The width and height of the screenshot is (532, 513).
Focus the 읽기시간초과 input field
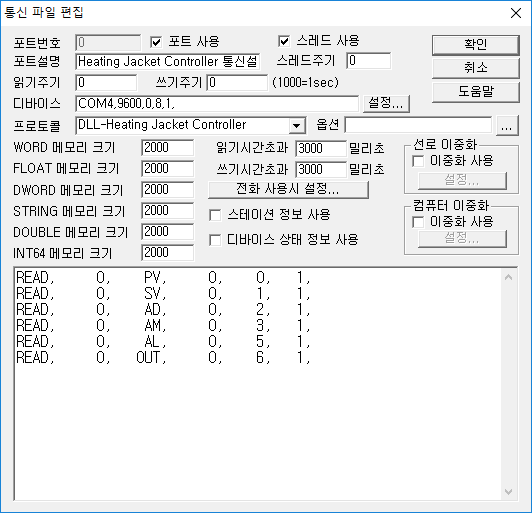321,149
